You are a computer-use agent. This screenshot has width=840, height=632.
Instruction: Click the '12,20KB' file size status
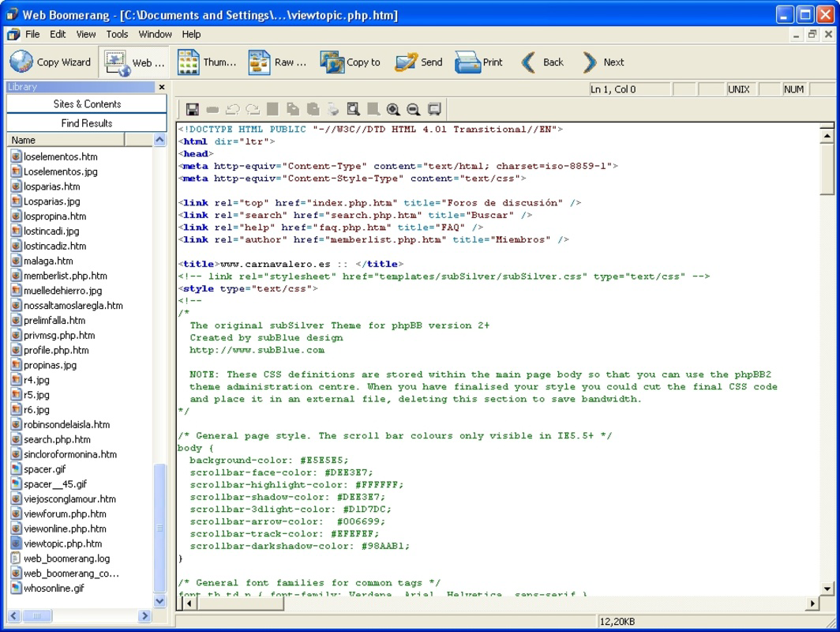coord(617,622)
